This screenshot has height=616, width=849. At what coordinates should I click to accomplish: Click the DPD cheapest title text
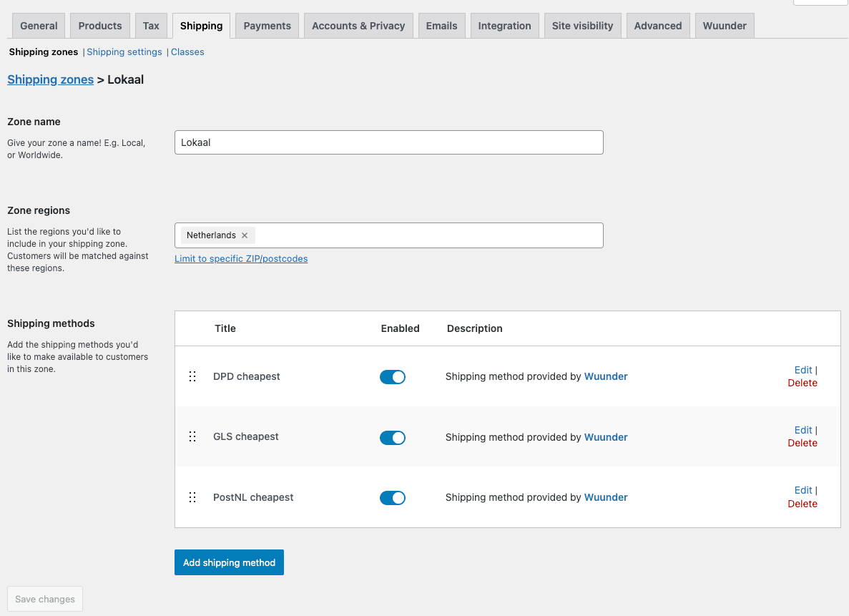(x=246, y=376)
